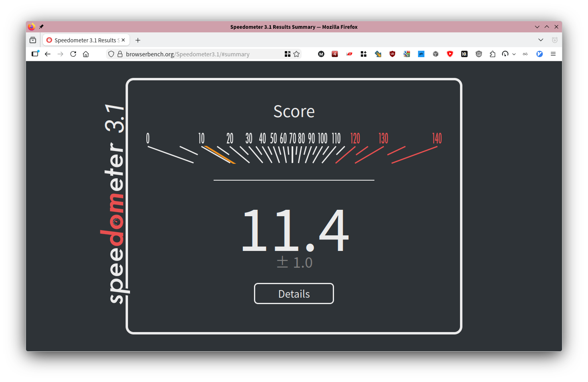
Task: Toggle the sidebar panel icon
Action: click(x=35, y=54)
